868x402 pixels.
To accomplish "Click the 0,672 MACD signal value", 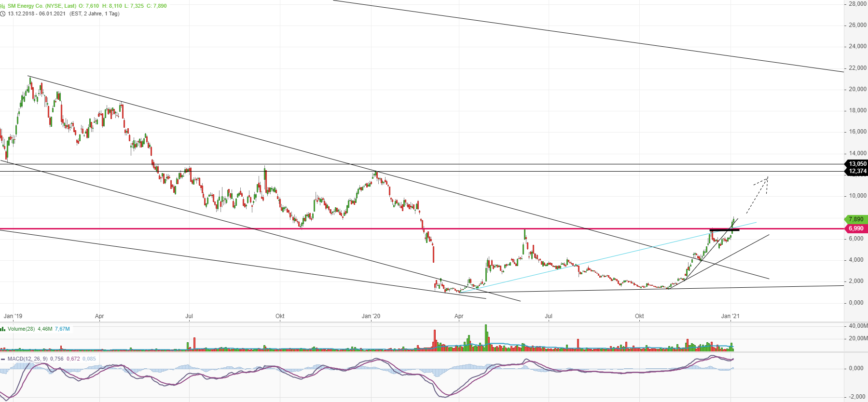I will [x=73, y=359].
